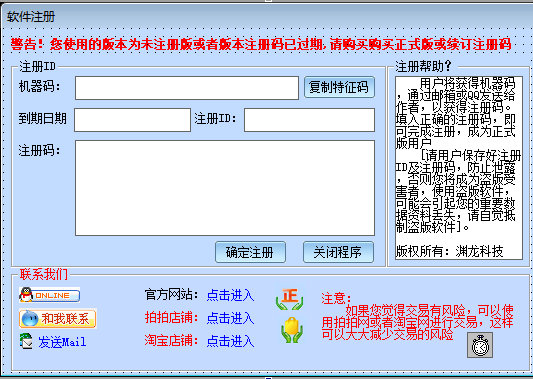Focus the 到期日期 input field

click(x=133, y=120)
